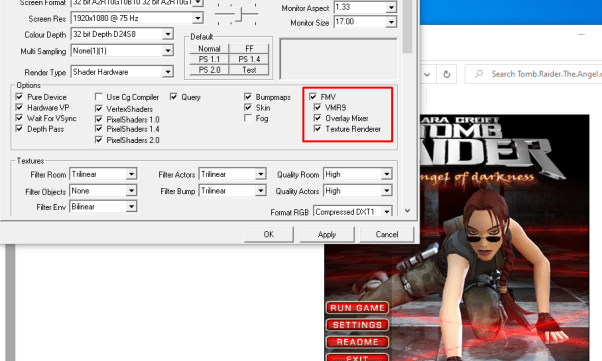Viewport: 602px width, 361px height.
Task: Open SETTINGS in the Tomb Raider launcher
Action: [357, 325]
